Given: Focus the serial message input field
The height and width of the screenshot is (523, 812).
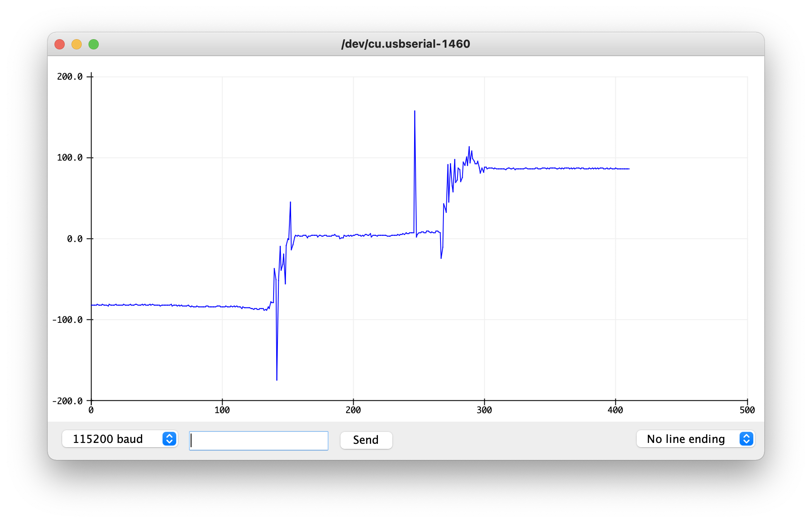Looking at the screenshot, I should pos(259,440).
